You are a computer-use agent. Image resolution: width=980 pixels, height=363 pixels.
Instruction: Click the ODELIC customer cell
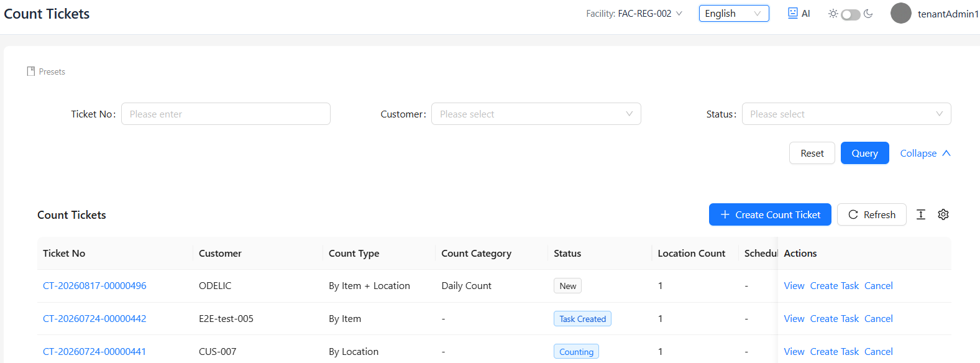coord(215,286)
